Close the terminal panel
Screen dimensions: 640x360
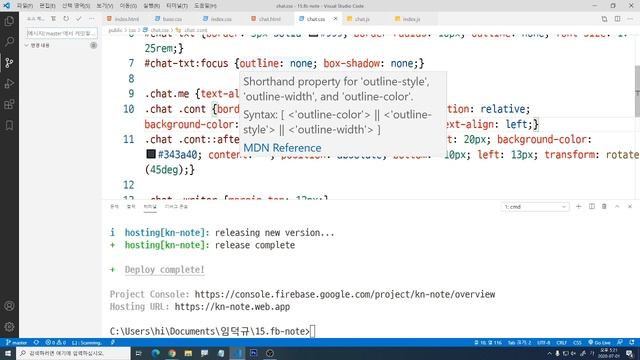pyautogui.click(x=630, y=207)
